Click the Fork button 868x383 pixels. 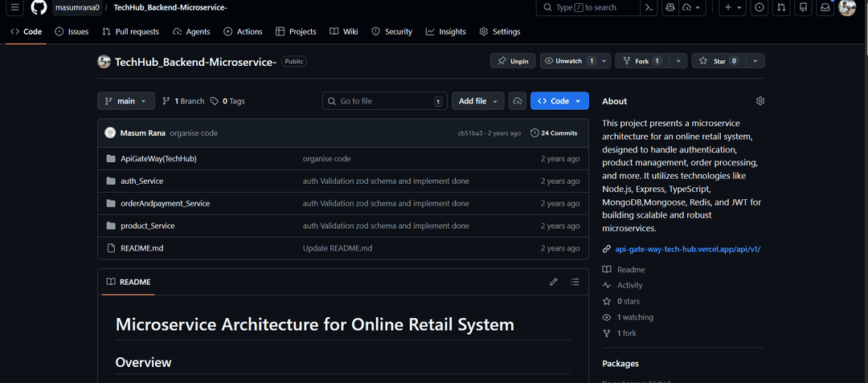[x=642, y=61]
